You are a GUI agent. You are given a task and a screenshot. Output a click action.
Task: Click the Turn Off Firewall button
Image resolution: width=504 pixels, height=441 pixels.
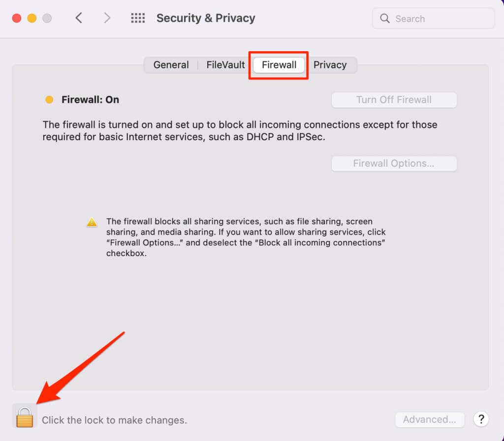394,100
